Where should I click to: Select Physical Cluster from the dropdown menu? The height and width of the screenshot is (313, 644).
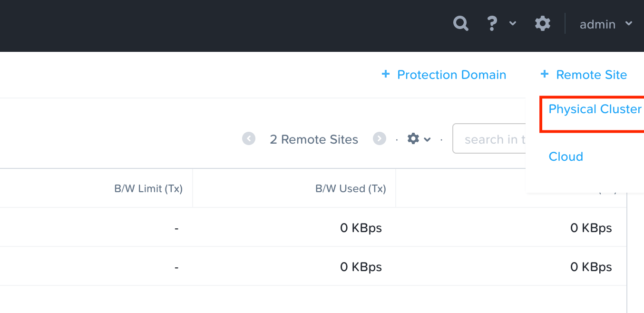coord(595,109)
